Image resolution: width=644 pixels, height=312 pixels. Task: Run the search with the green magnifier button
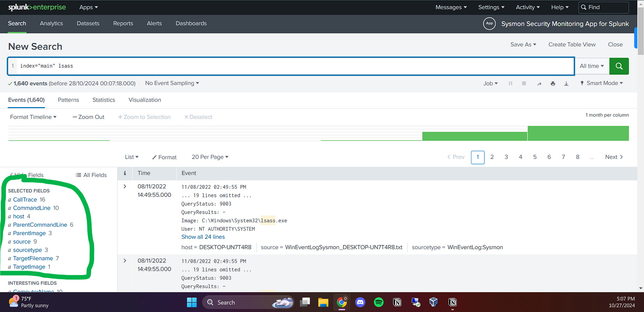point(619,66)
